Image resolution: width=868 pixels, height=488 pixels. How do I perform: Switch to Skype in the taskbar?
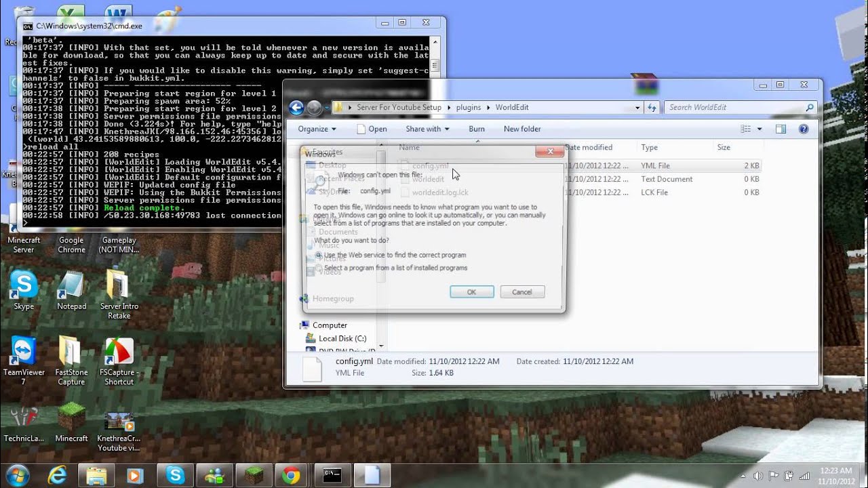tap(176, 476)
